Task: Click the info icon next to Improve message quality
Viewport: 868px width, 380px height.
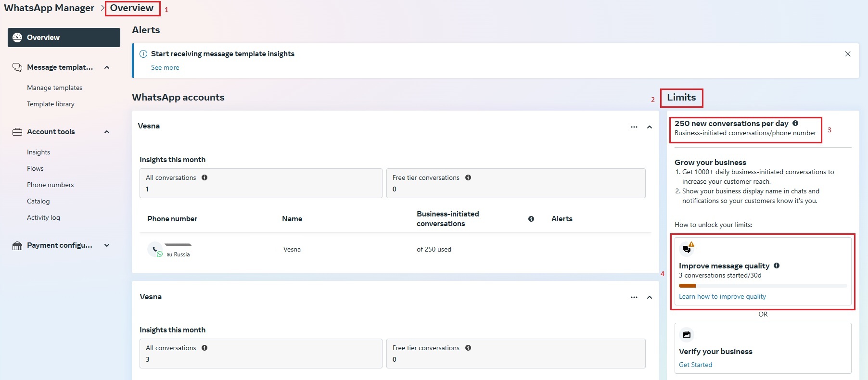Action: (777, 266)
